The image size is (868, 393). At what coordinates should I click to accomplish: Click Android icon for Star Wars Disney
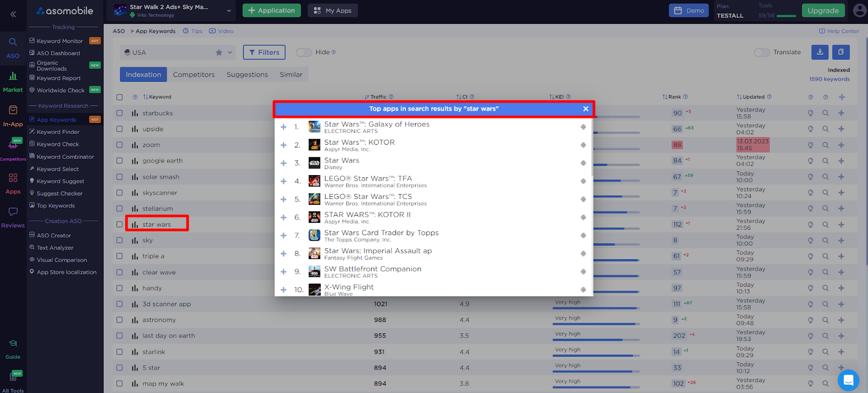[x=583, y=163]
